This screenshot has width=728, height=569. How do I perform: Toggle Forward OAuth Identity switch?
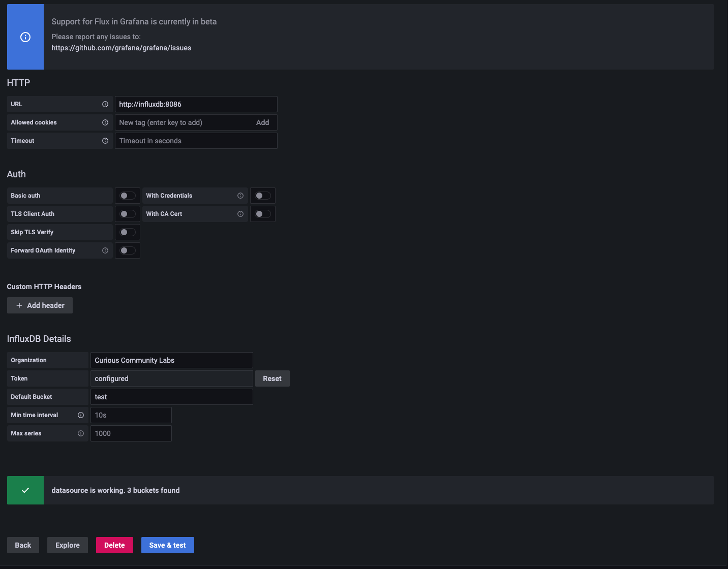pos(128,250)
